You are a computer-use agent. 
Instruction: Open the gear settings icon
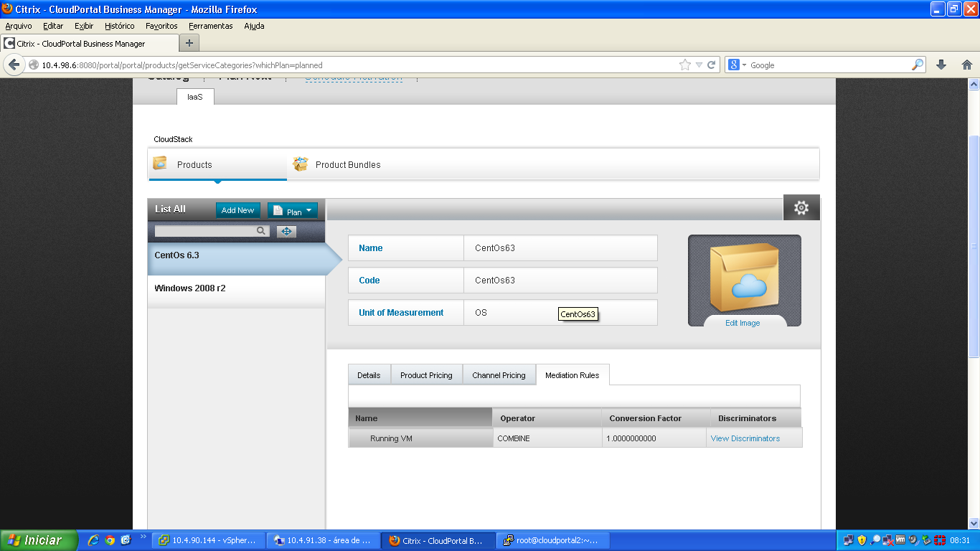point(801,208)
